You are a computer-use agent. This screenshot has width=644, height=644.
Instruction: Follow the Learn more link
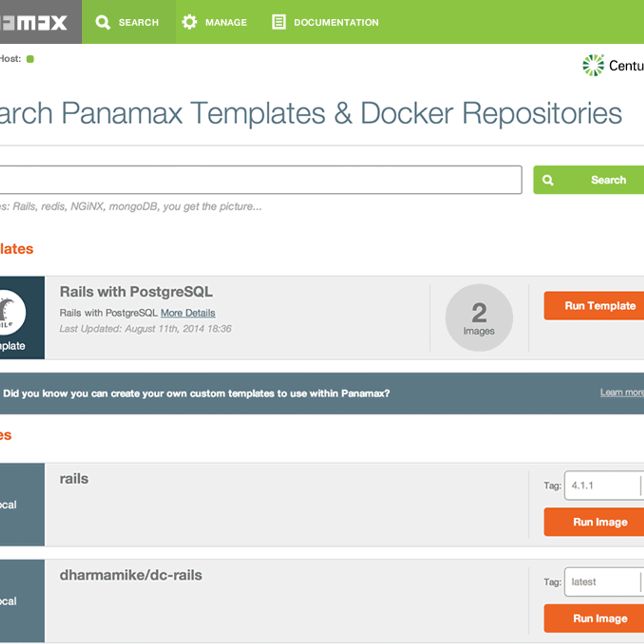(x=622, y=392)
